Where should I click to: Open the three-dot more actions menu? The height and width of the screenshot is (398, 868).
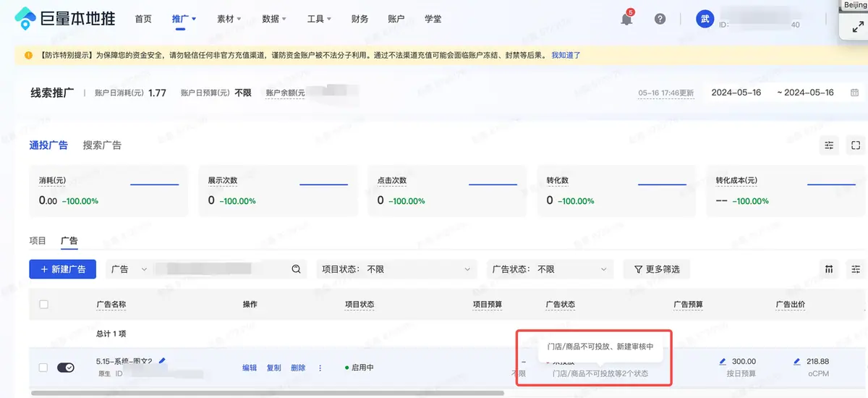point(320,368)
